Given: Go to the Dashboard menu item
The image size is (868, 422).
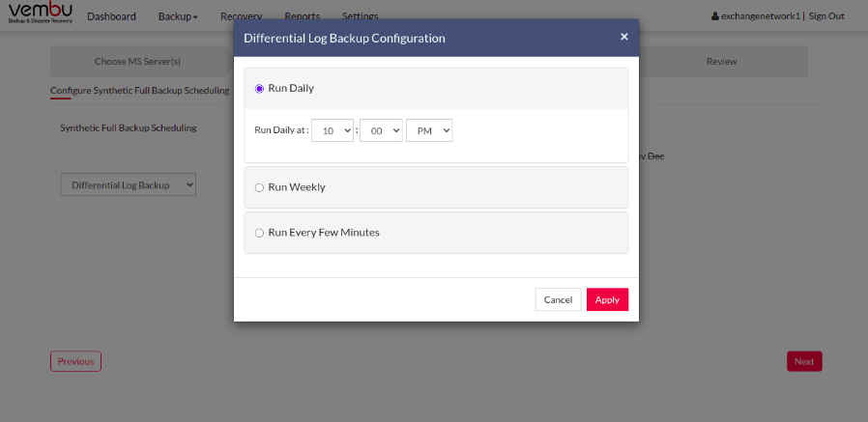Looking at the screenshot, I should (111, 16).
